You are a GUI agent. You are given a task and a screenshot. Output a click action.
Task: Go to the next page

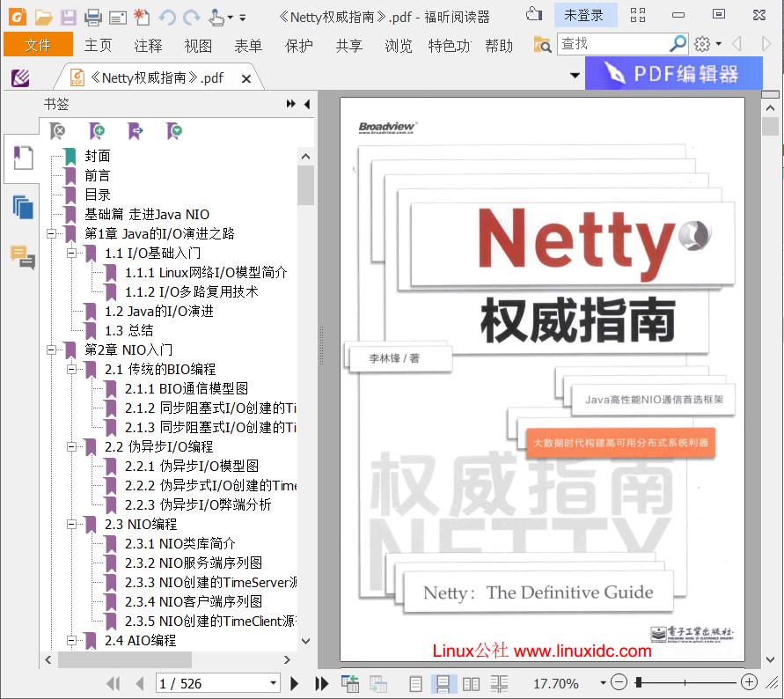[295, 683]
